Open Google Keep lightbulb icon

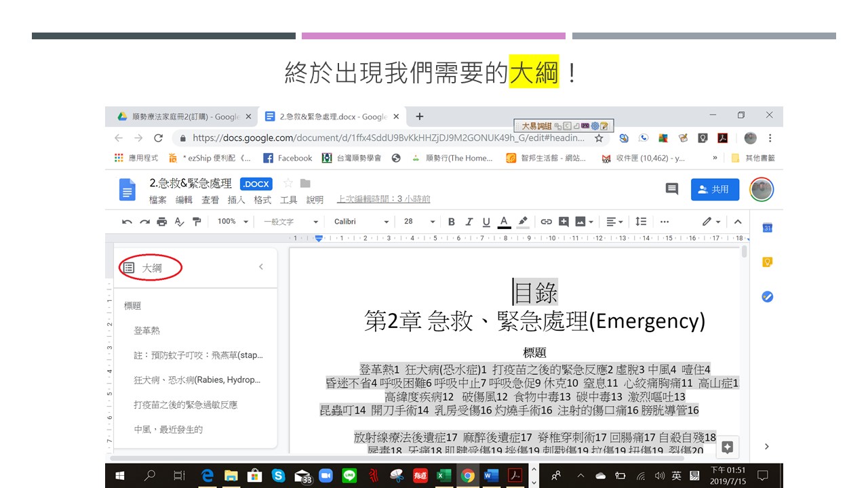pos(767,262)
